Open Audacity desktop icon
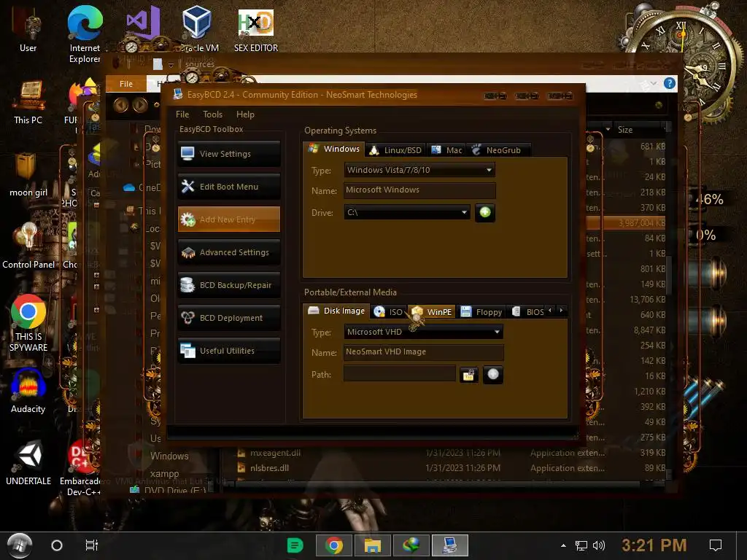Viewport: 747px width, 560px height. 28,391
